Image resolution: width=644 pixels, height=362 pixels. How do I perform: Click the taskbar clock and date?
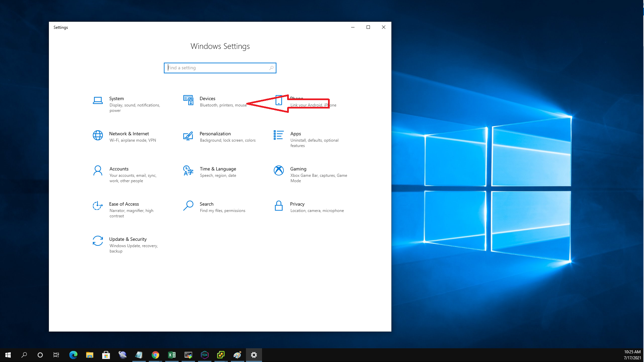632,355
